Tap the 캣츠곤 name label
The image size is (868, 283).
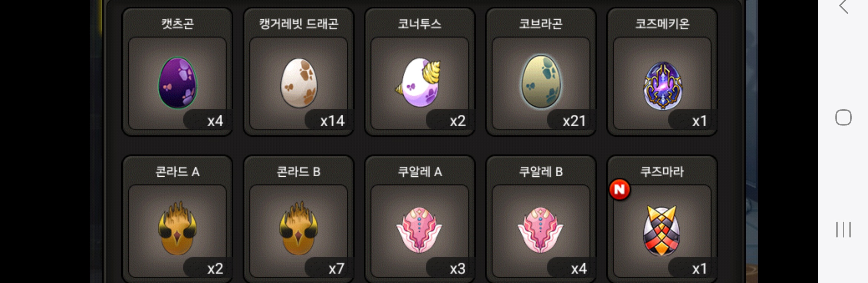(178, 24)
